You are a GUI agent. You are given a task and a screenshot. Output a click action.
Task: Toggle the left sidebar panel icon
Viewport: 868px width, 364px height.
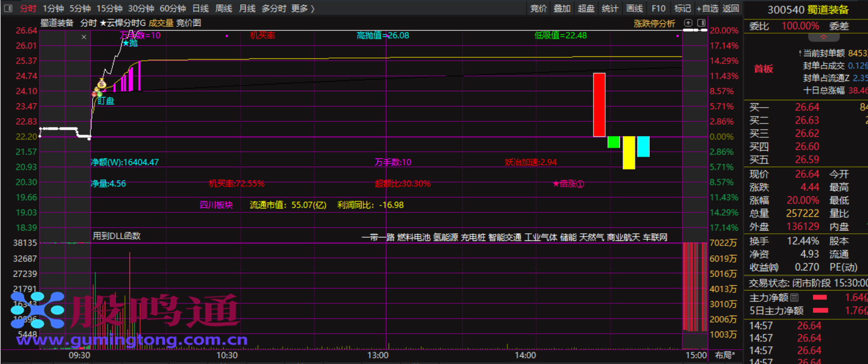[x=8, y=8]
